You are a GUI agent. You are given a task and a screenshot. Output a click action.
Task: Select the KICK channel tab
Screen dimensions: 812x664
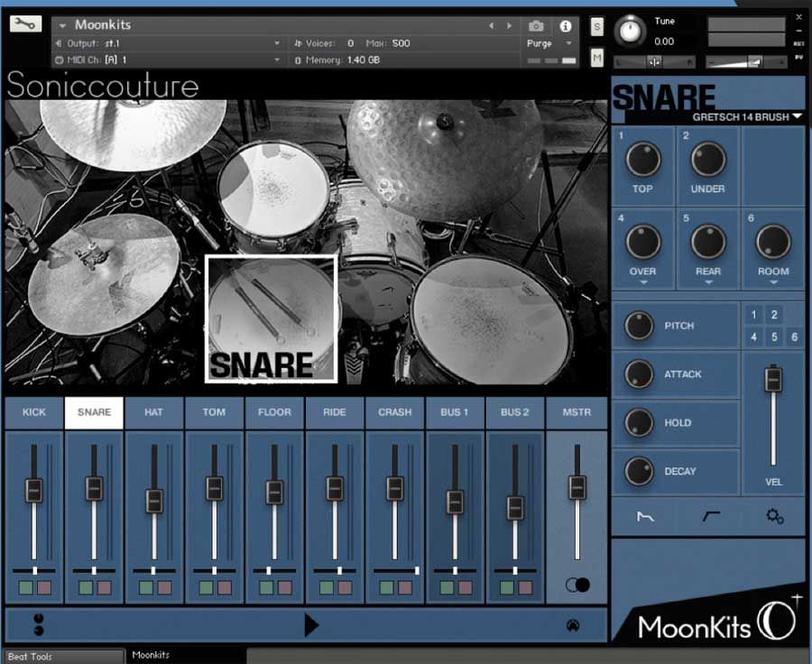34,413
